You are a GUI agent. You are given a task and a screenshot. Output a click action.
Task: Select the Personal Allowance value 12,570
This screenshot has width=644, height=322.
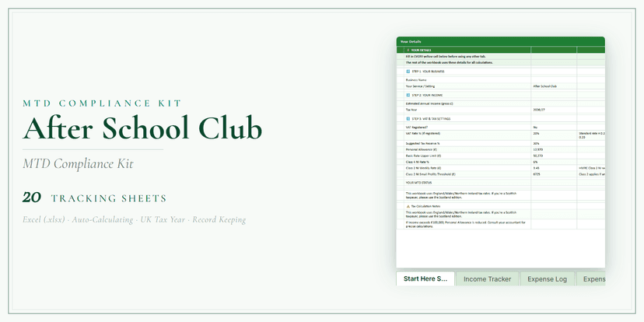[553, 149]
